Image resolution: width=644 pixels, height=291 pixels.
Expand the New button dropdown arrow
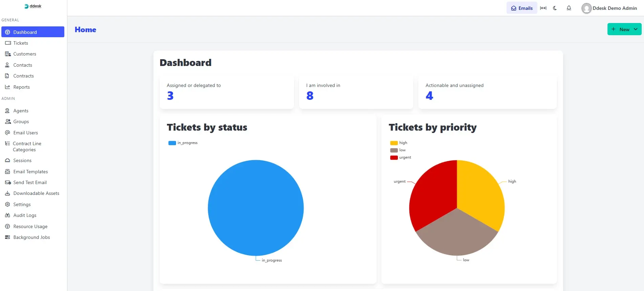pyautogui.click(x=636, y=29)
